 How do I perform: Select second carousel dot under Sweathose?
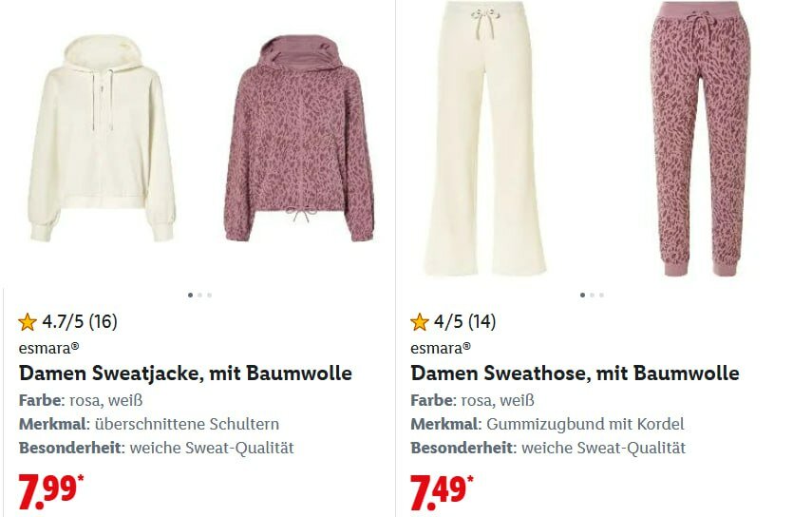click(592, 296)
